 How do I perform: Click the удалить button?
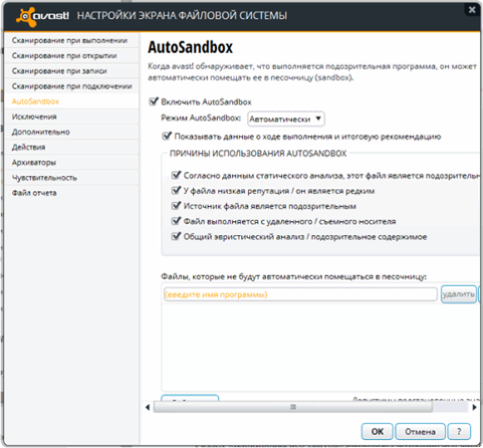click(x=459, y=294)
